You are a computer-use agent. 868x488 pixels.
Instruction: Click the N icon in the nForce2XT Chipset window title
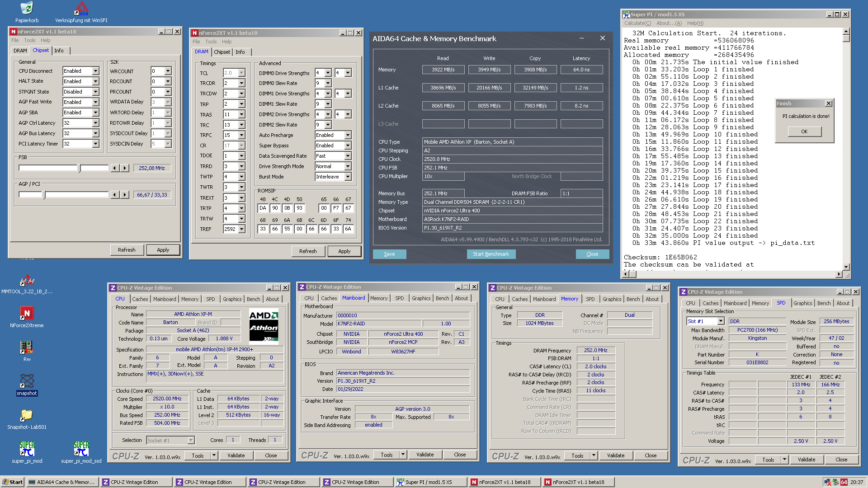tap(14, 32)
